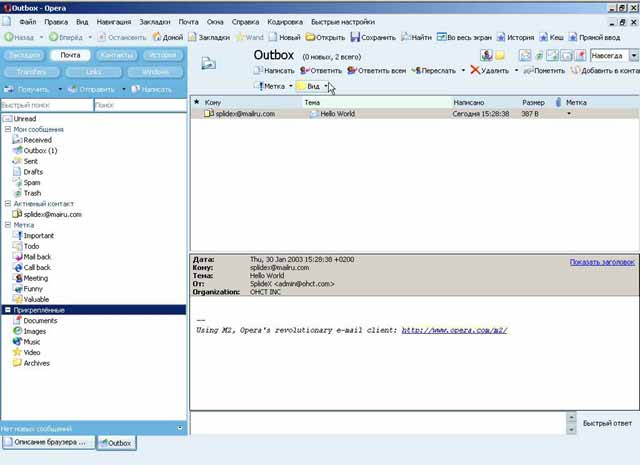The width and height of the screenshot is (640, 465).
Task: Open the Правка menu
Action: (56, 22)
